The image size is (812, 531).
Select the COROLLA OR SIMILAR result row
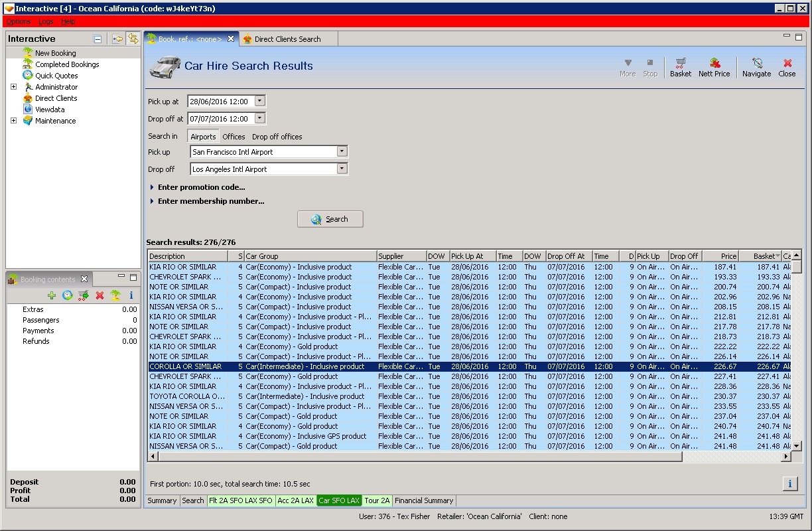point(265,366)
